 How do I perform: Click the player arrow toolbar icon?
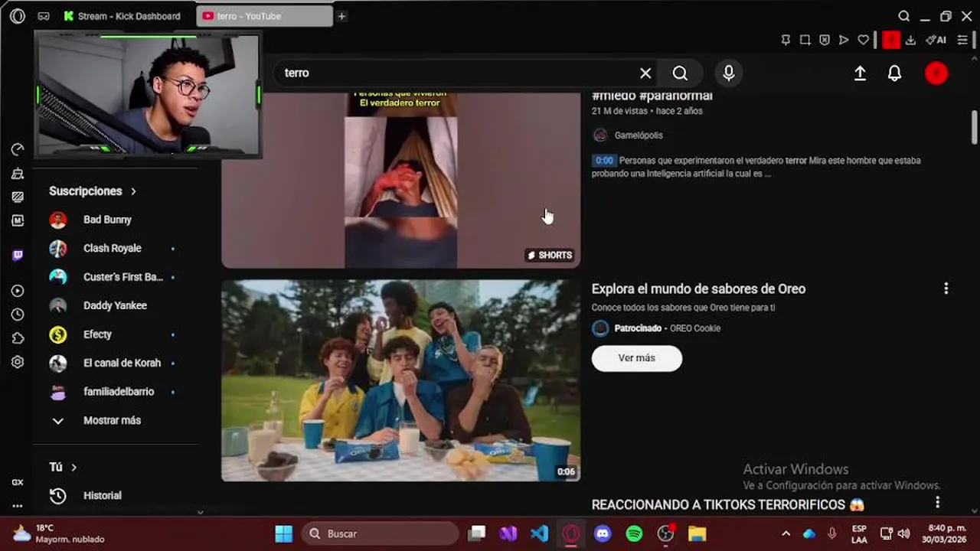click(x=844, y=40)
